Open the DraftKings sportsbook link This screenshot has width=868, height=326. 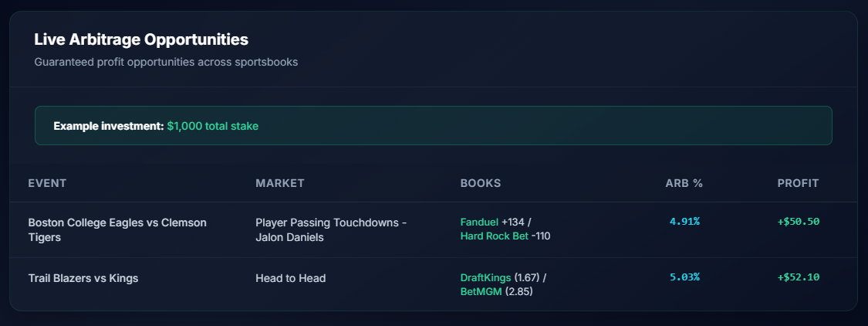coord(485,278)
